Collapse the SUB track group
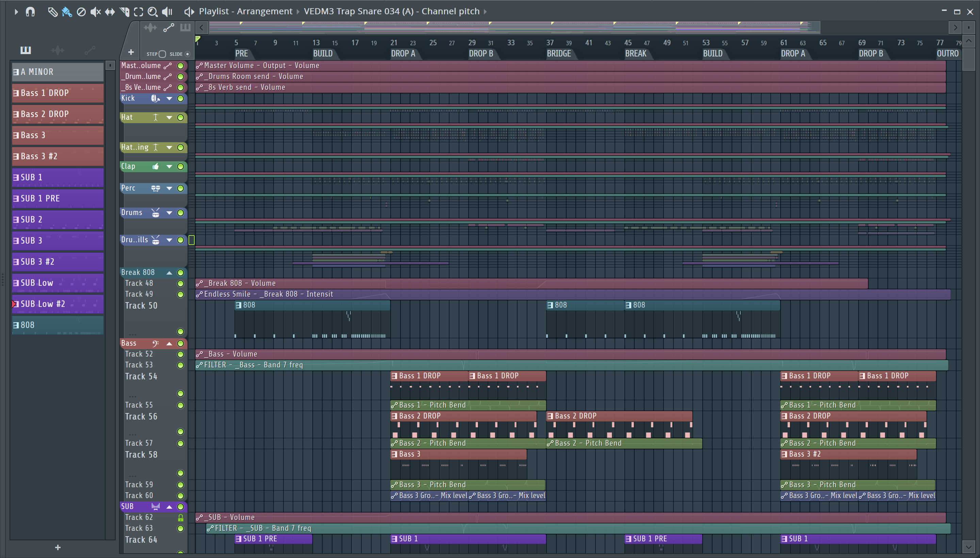This screenshot has width=980, height=558. click(x=169, y=507)
